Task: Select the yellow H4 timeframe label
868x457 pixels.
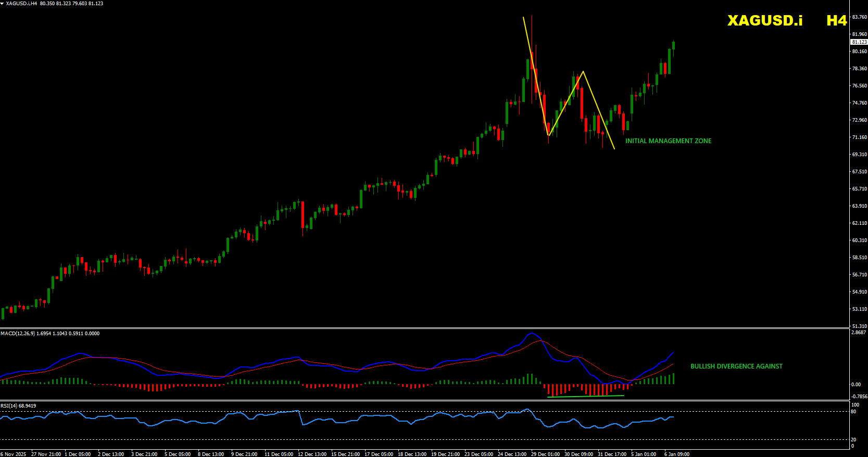Action: pyautogui.click(x=836, y=20)
